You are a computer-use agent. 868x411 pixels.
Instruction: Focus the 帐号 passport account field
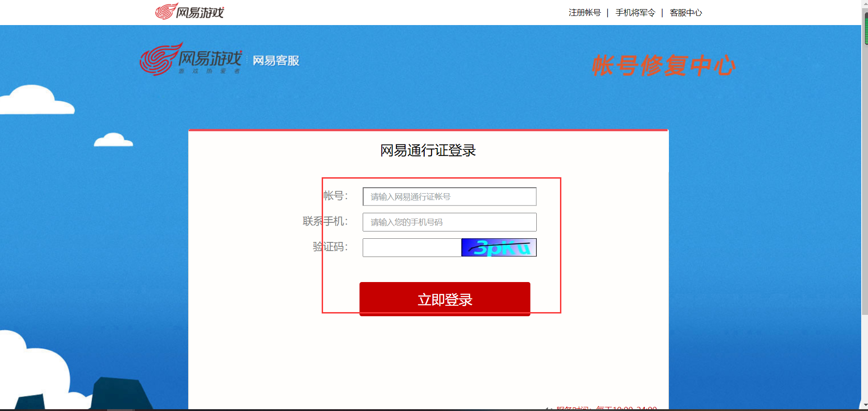449,196
